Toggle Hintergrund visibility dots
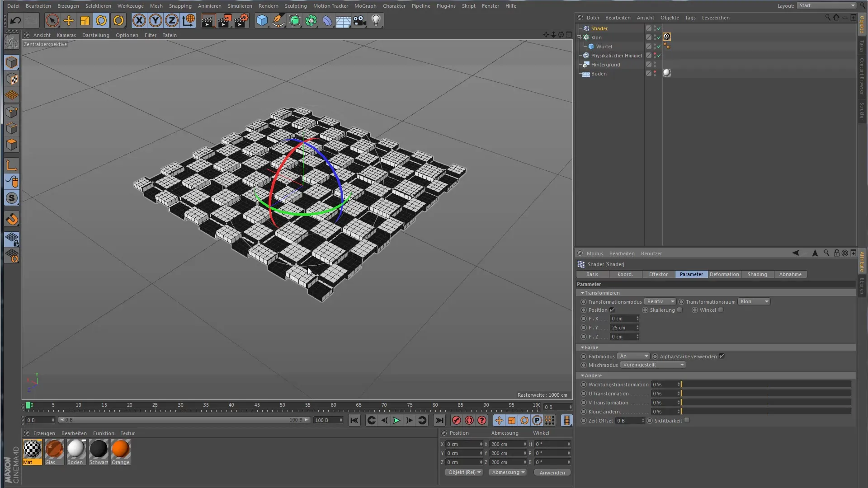The height and width of the screenshot is (488, 868). point(655,65)
